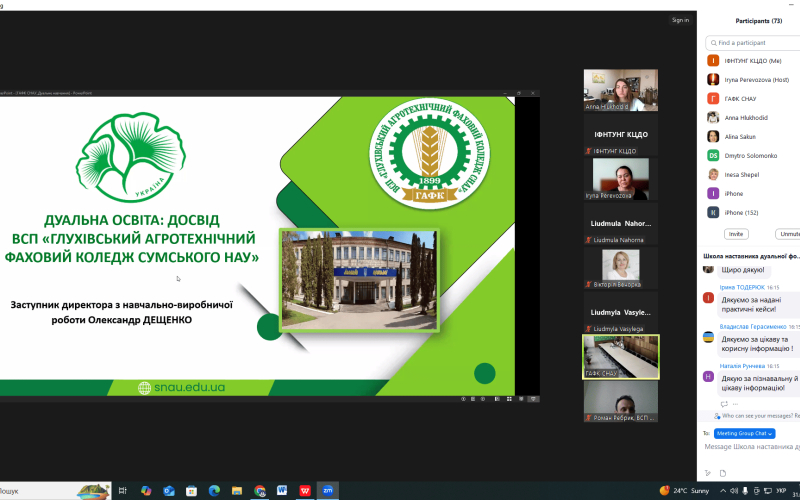Screen dimensions: 800x500
Task: Show hidden system tray icons
Action: (x=723, y=491)
